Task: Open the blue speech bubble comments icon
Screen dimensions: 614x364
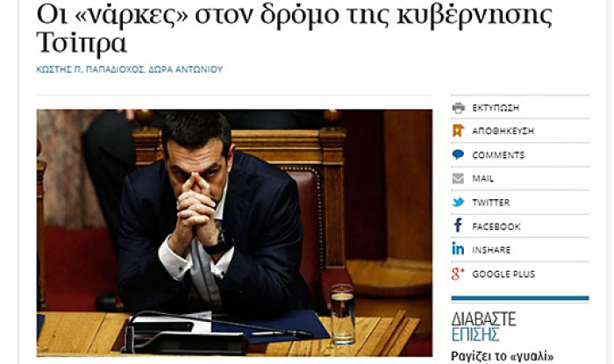Action: click(x=458, y=154)
